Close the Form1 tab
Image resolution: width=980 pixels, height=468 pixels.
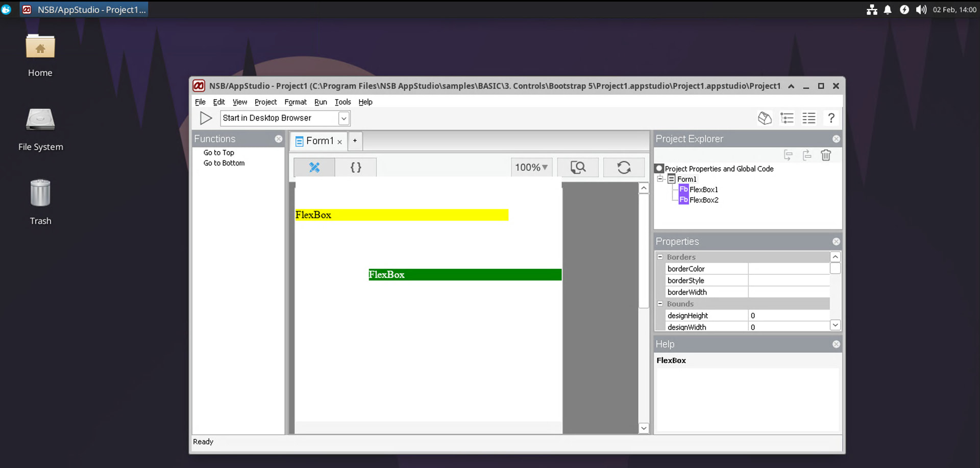(x=339, y=142)
